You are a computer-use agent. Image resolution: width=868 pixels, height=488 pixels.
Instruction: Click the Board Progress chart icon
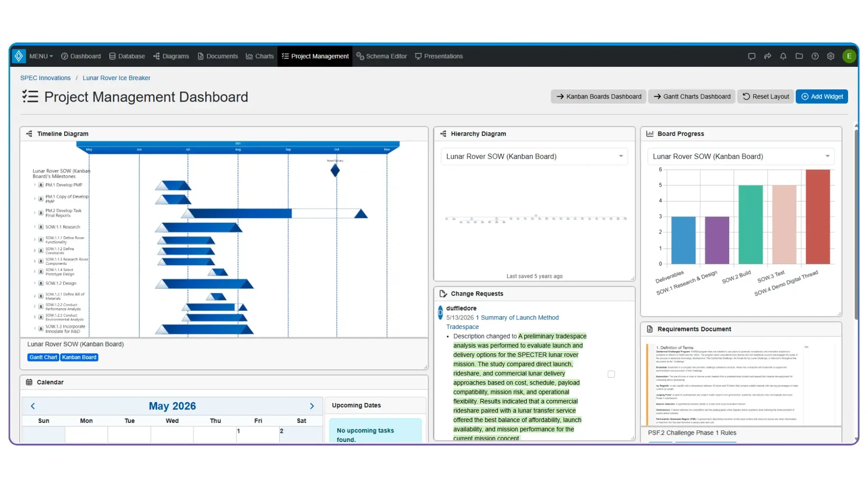tap(650, 134)
